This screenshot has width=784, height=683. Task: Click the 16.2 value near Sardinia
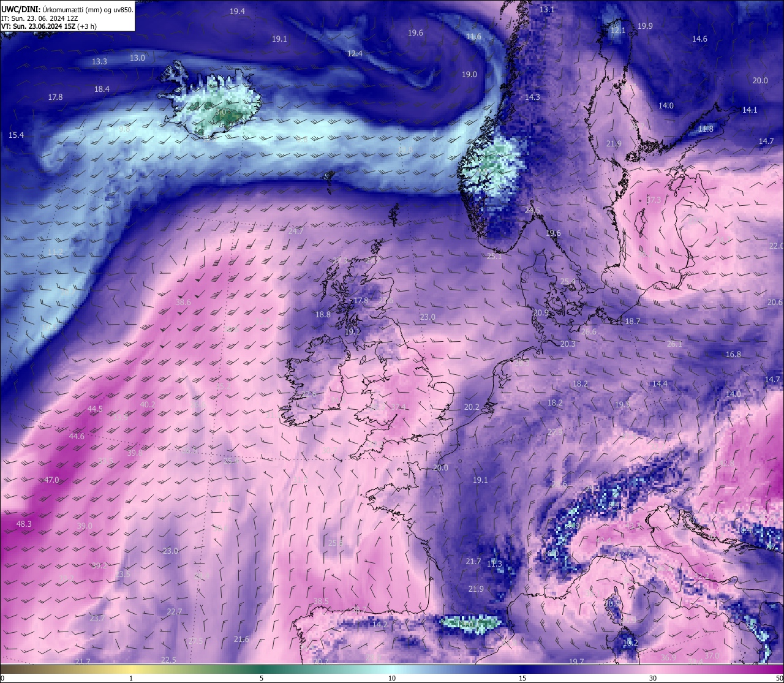630,643
